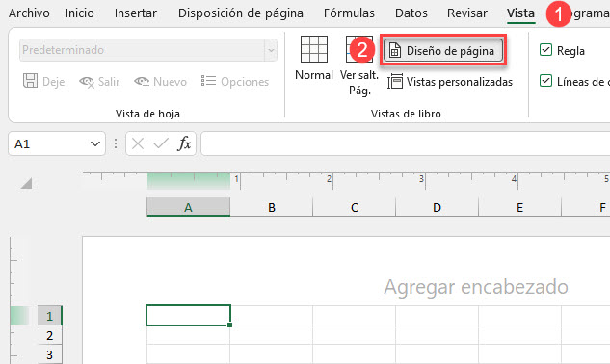The width and height of the screenshot is (610, 364).
Task: Click the Salir sheet view button
Action: (x=99, y=81)
